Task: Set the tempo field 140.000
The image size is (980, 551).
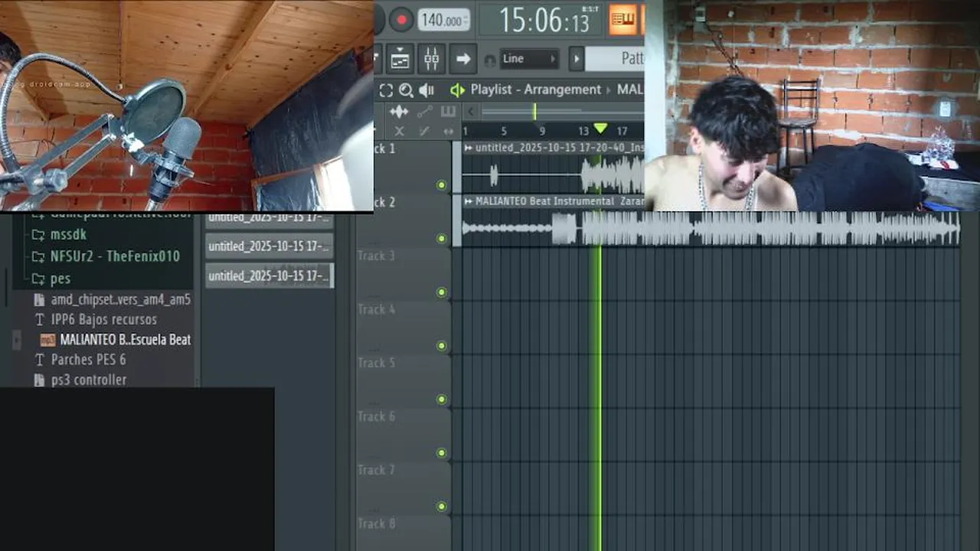Action: tap(444, 21)
